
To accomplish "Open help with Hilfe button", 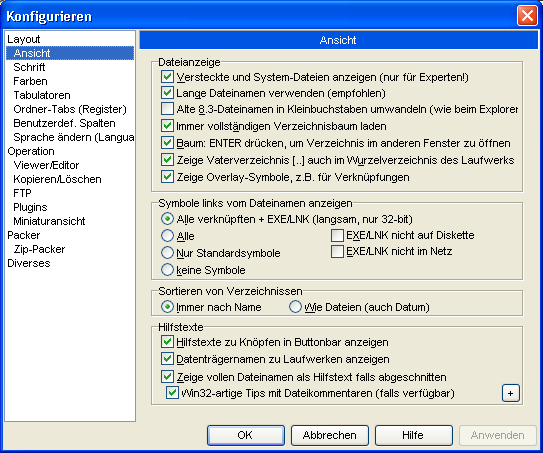I will pyautogui.click(x=413, y=435).
